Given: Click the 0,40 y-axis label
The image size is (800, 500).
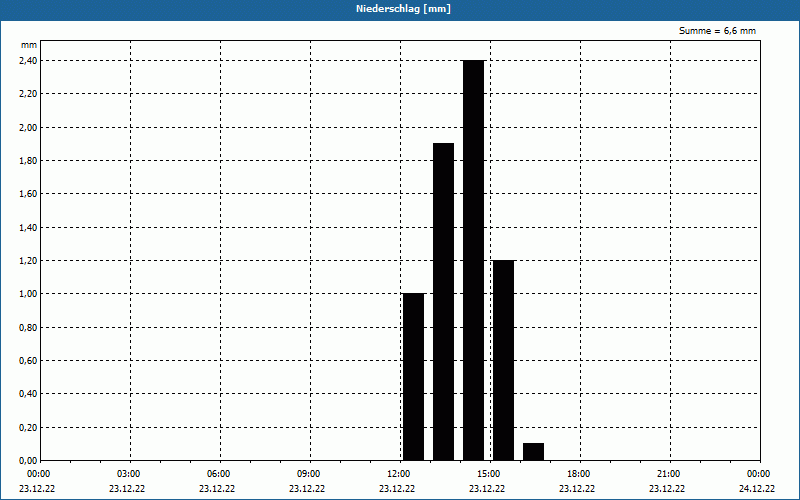Looking at the screenshot, I should click(28, 394).
